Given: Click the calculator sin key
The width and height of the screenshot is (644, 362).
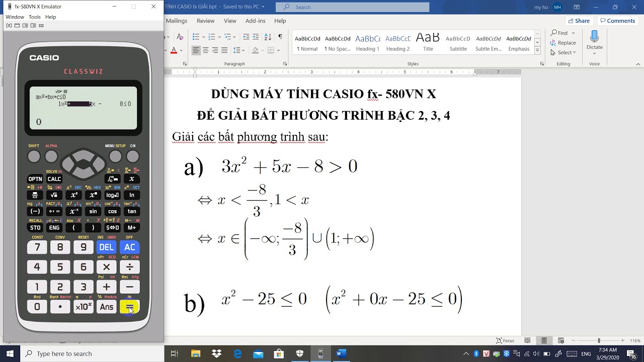Looking at the screenshot, I should click(x=93, y=211).
